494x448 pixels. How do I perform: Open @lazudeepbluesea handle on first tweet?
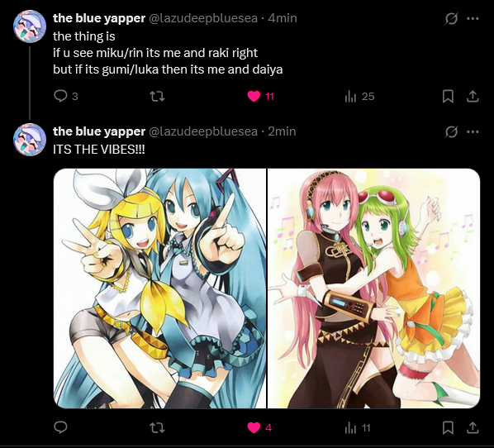tap(203, 18)
